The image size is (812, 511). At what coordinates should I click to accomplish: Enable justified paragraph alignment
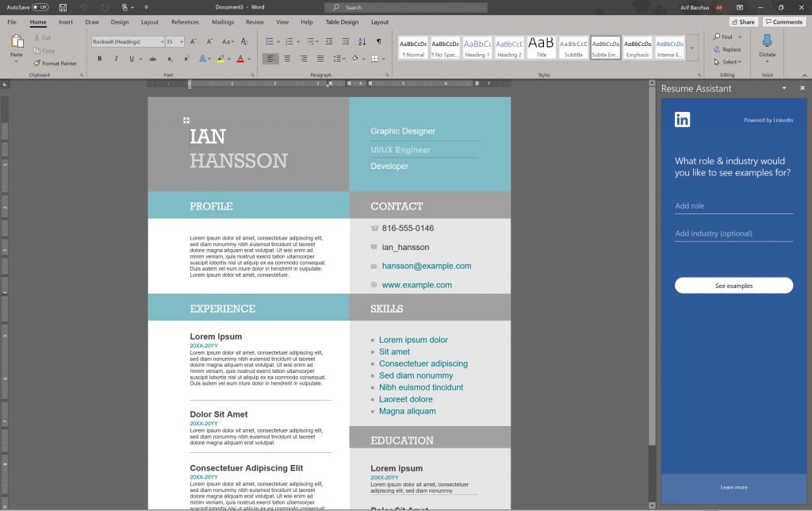point(320,59)
